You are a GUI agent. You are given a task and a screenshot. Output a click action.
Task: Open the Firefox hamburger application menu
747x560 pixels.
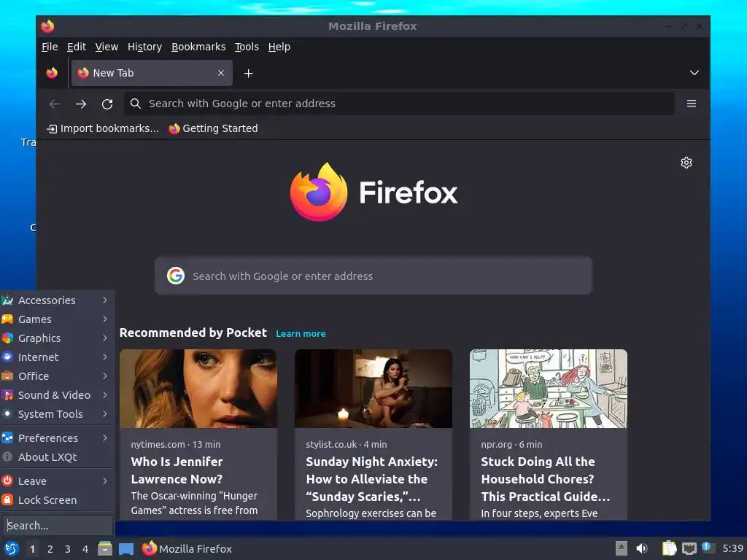coord(692,104)
